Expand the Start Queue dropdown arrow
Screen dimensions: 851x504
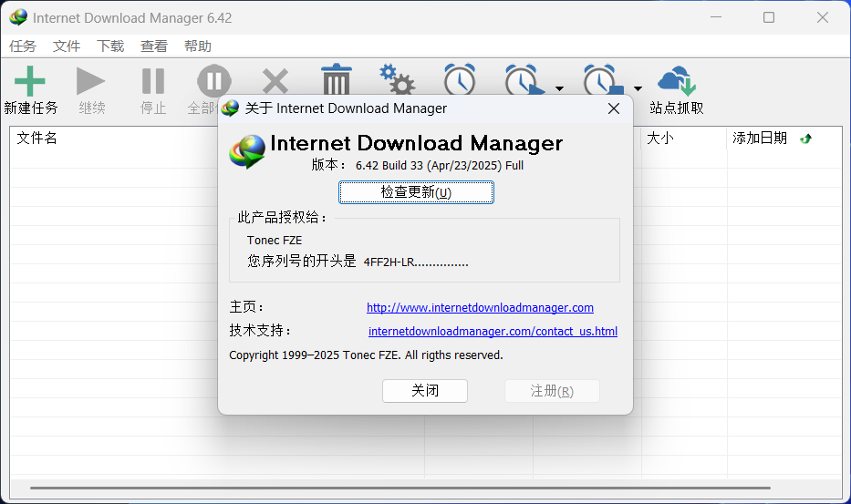pos(559,88)
